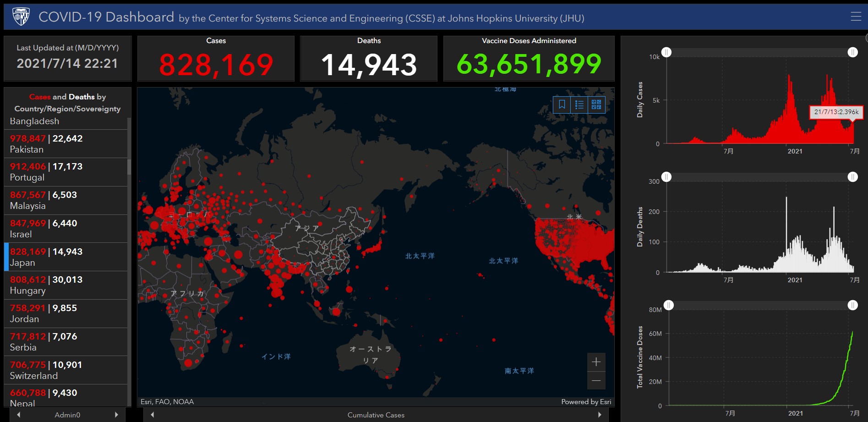Grab Daily Cases chart left range handle
The image size is (868, 422).
tap(666, 52)
